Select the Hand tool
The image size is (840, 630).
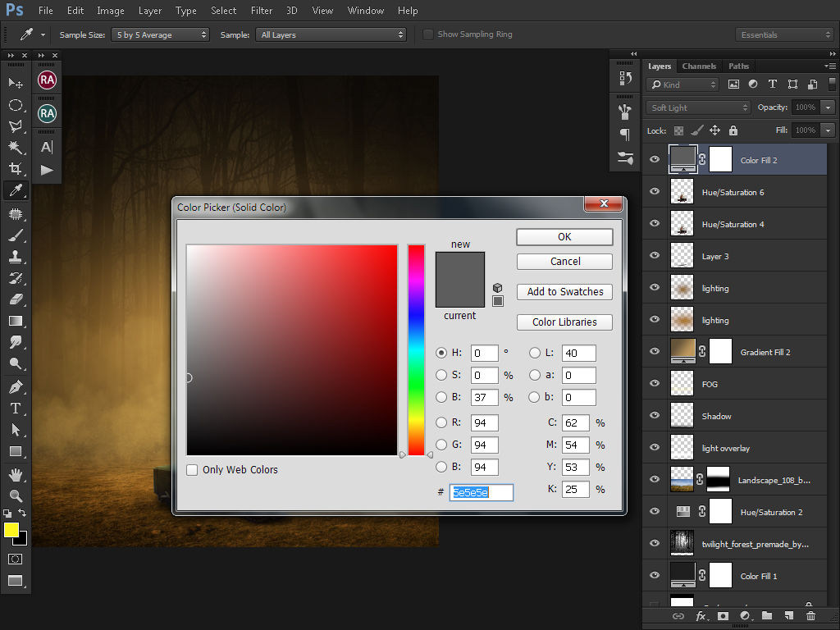pyautogui.click(x=15, y=474)
